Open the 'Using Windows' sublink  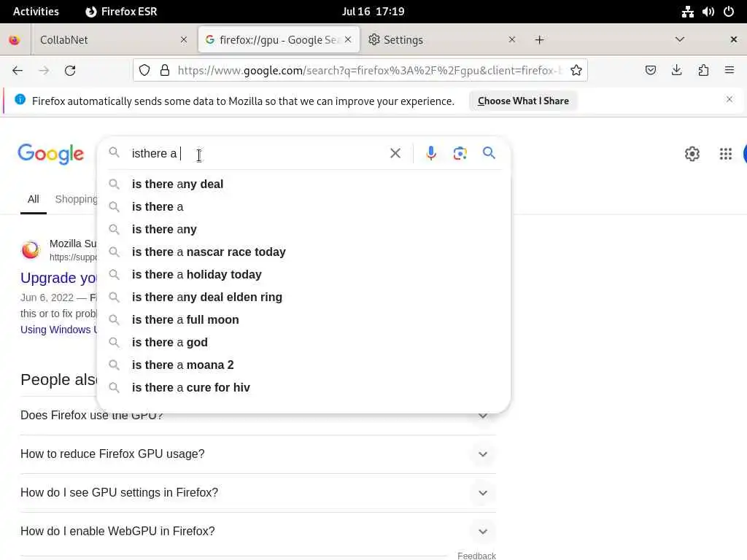(58, 330)
